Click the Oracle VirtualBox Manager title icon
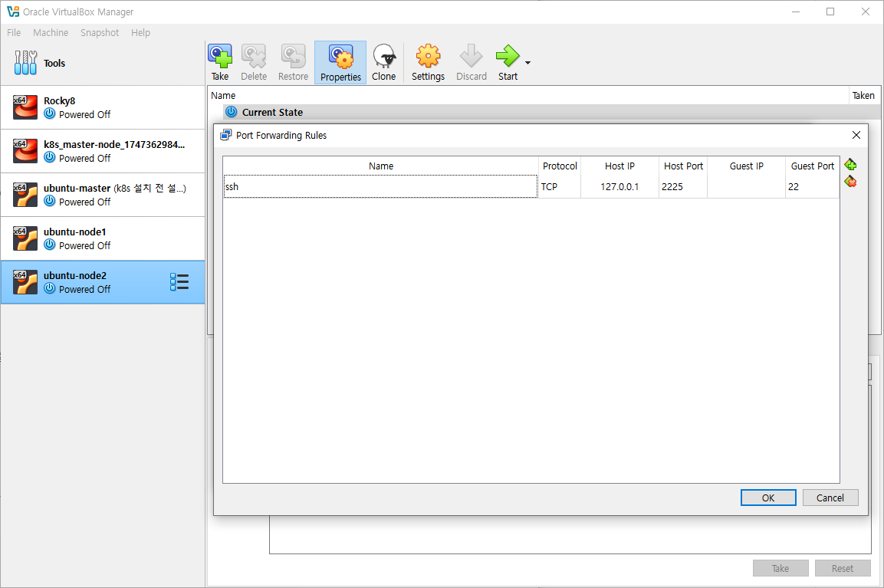884x588 pixels. (x=13, y=11)
